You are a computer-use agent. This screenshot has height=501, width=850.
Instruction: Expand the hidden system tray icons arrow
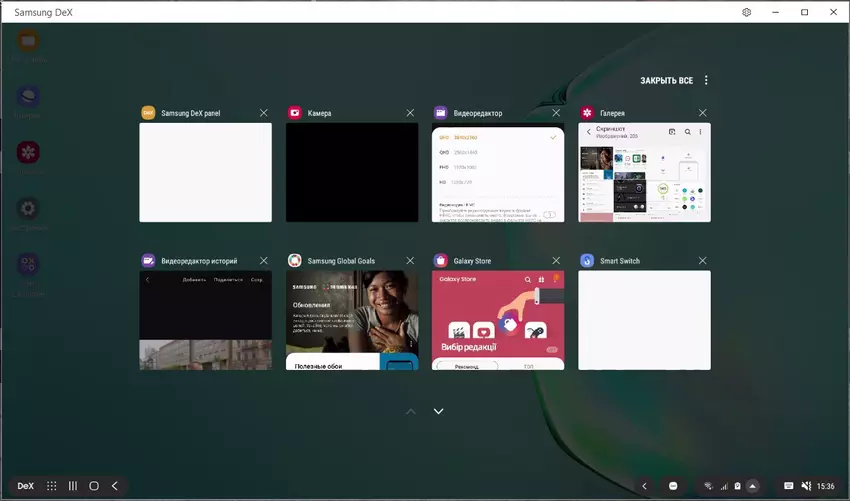point(752,486)
